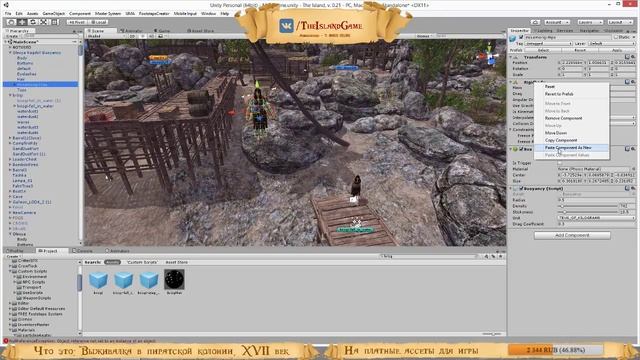Screen dimensions: 640x360
Task: Open the Layout dropdown
Action: [x=621, y=22]
